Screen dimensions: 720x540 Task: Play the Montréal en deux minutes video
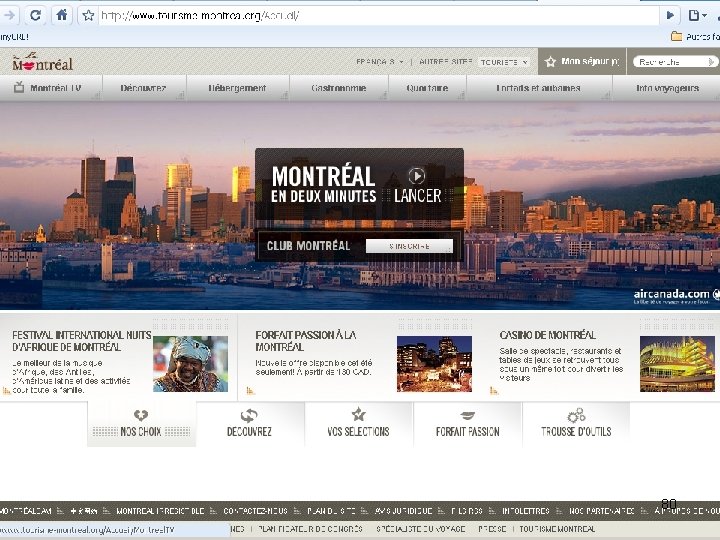416,176
